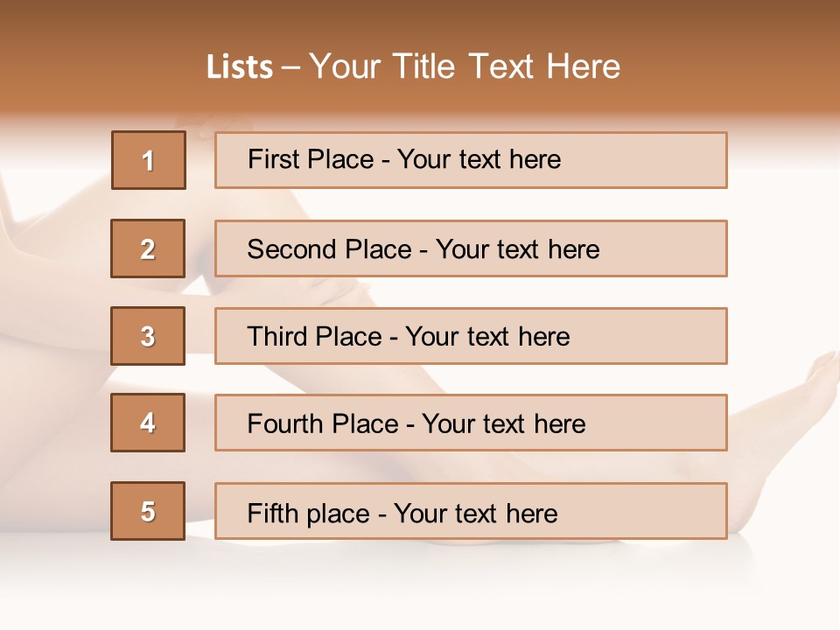Select "Your Title Text Here" title text
This screenshot has height=630, width=840.
[x=465, y=66]
